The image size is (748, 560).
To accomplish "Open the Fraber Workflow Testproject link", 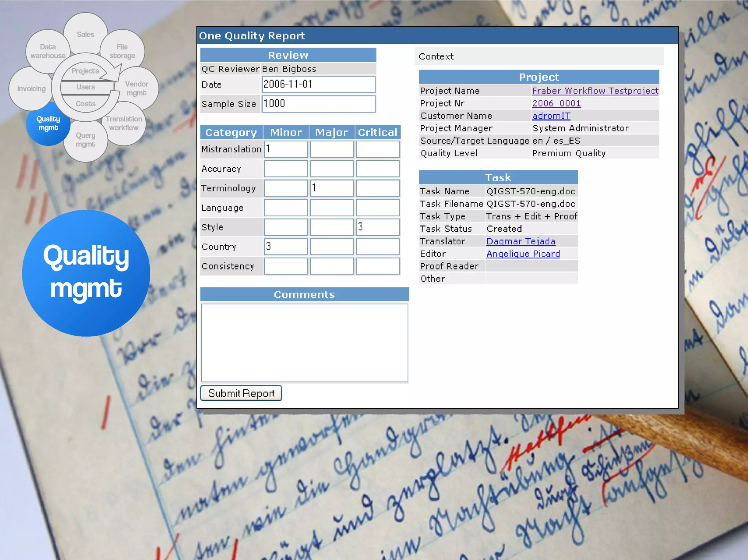I will (x=595, y=91).
